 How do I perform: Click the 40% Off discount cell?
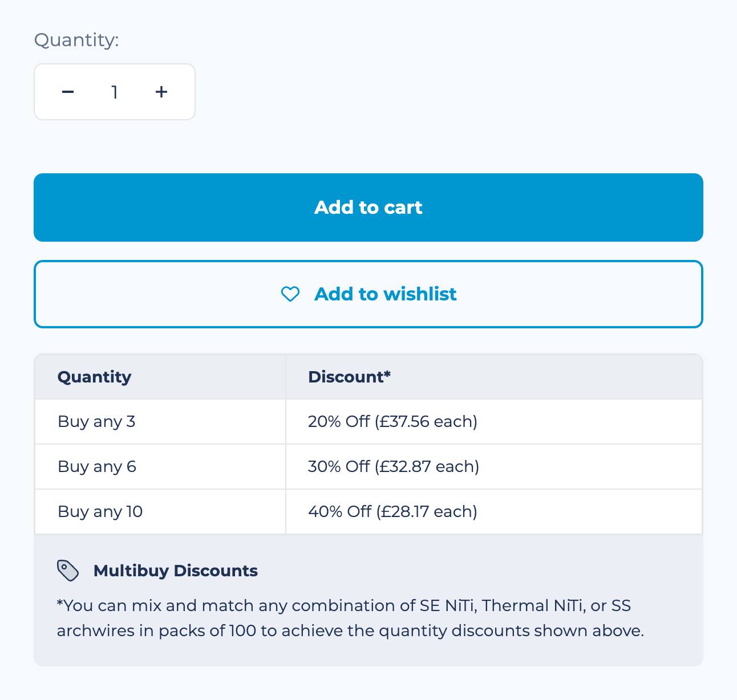[392, 511]
